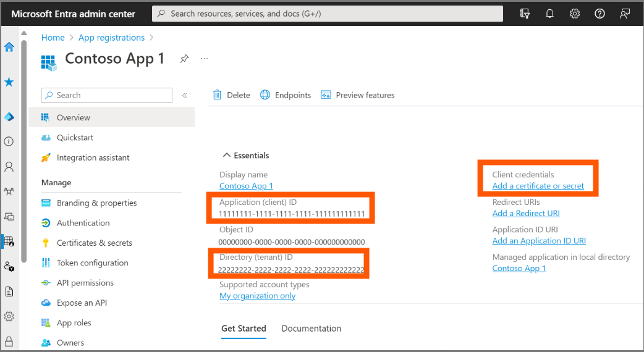Click Add a certificate or secret
This screenshot has width=644, height=352.
coord(538,186)
